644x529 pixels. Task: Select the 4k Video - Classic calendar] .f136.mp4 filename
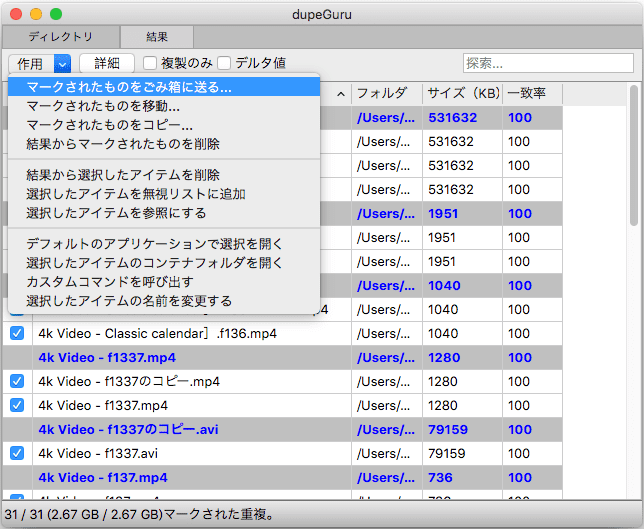pyautogui.click(x=158, y=333)
